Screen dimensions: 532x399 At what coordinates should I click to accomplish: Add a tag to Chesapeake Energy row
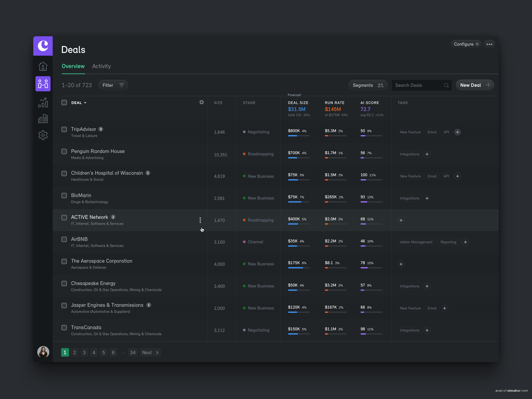pos(427,286)
